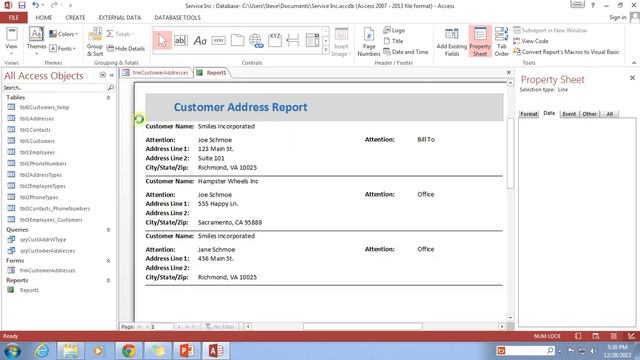Open the Colors dropdown
The height and width of the screenshot is (360, 640).
pos(63,34)
